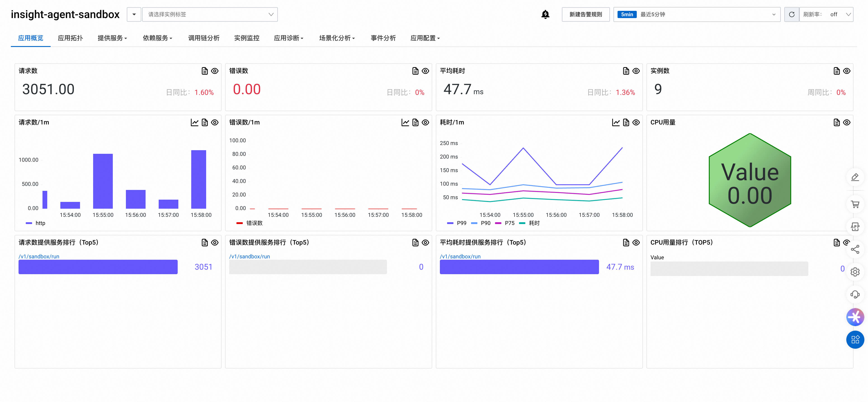Click the headset support icon in the right sidebar
Viewport: 868px width, 402px height.
pos(854,294)
